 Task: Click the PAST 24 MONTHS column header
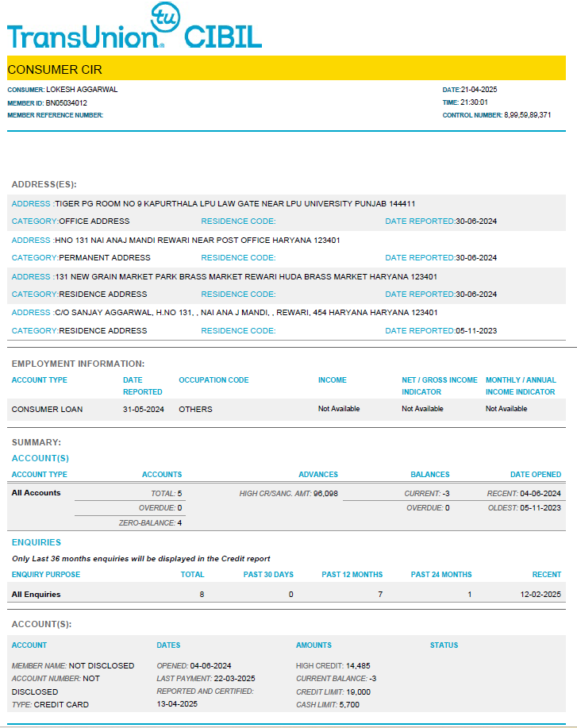coord(441,575)
